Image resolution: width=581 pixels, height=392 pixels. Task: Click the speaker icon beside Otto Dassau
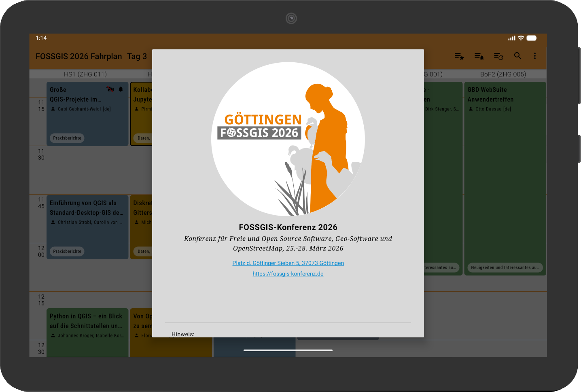471,109
